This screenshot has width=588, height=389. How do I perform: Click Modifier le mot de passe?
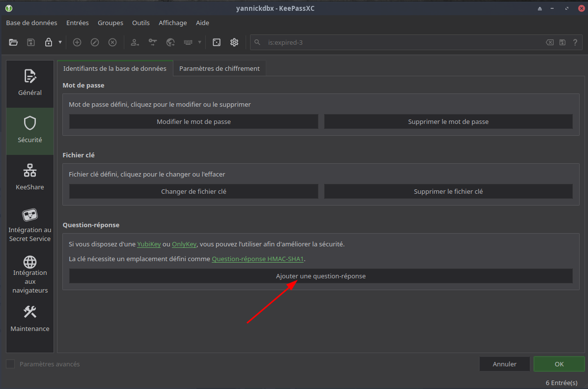[x=194, y=121]
